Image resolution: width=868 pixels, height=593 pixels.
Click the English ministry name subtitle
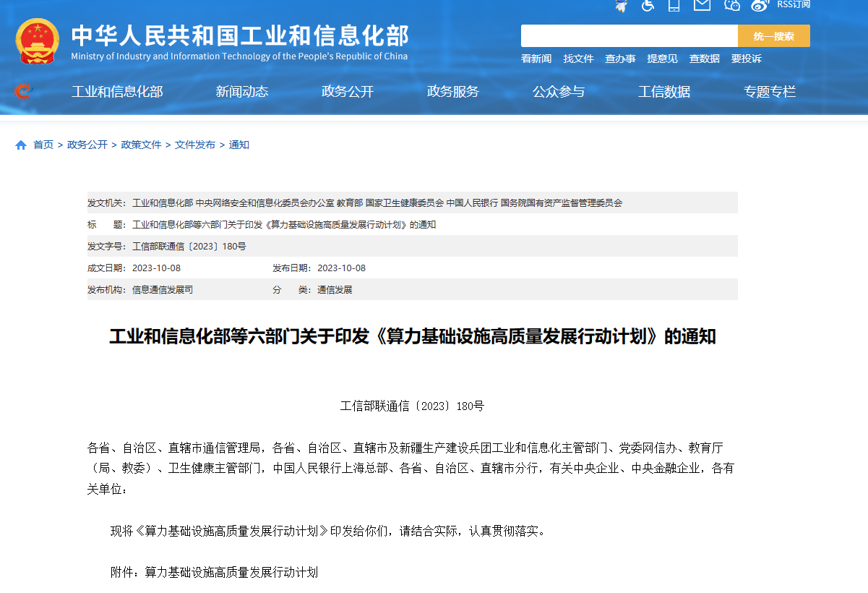(239, 56)
